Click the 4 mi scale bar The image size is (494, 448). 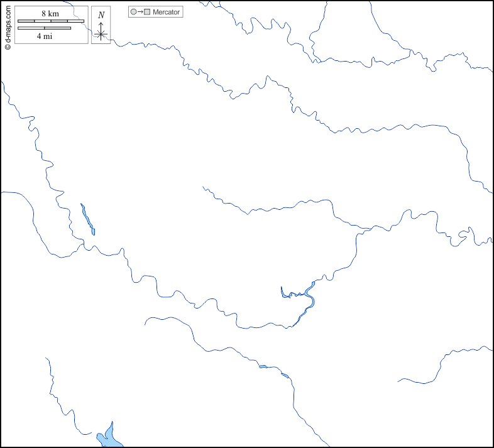pyautogui.click(x=44, y=28)
